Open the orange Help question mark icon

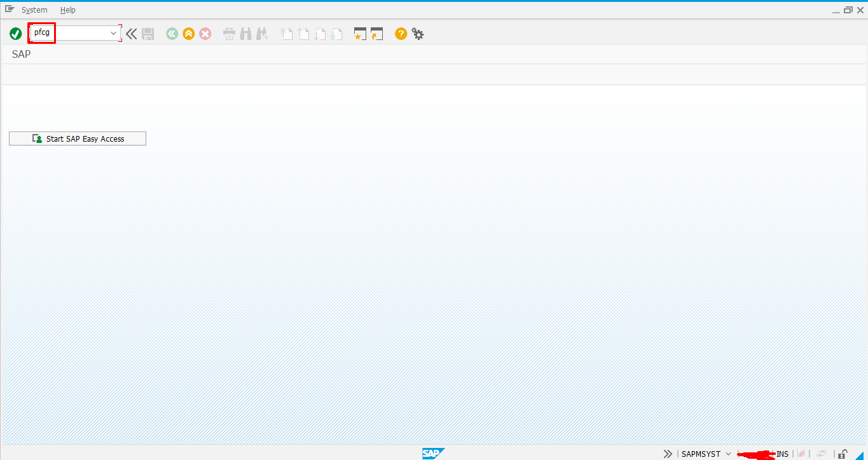(x=401, y=34)
